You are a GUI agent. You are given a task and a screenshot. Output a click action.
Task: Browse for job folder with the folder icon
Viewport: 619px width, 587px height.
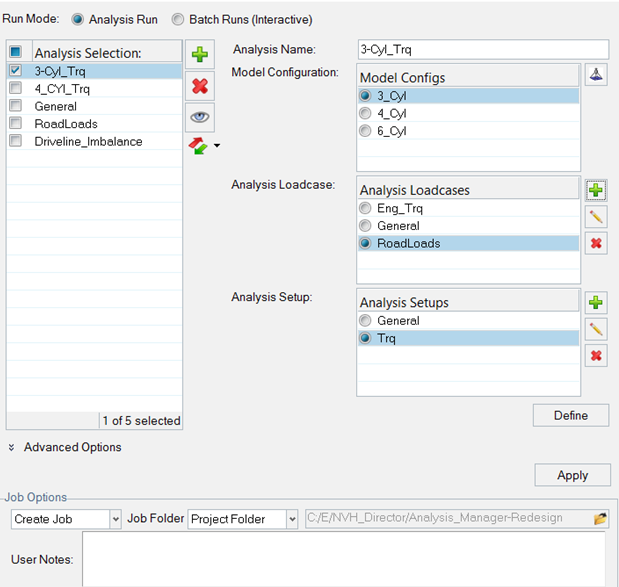point(600,519)
